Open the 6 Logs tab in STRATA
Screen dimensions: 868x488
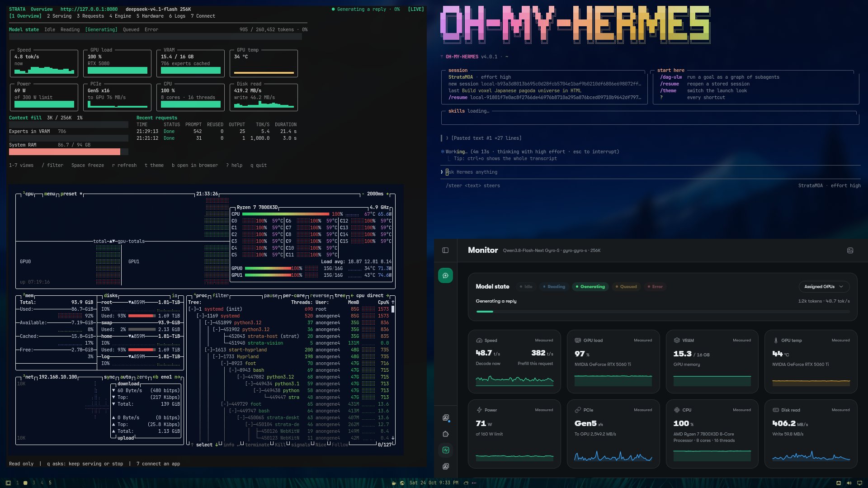coord(177,16)
